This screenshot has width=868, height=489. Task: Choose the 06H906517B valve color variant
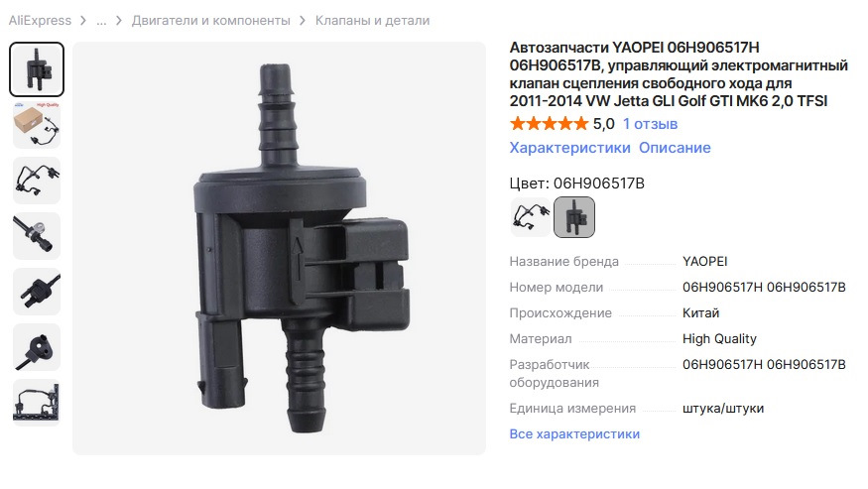coord(574,217)
